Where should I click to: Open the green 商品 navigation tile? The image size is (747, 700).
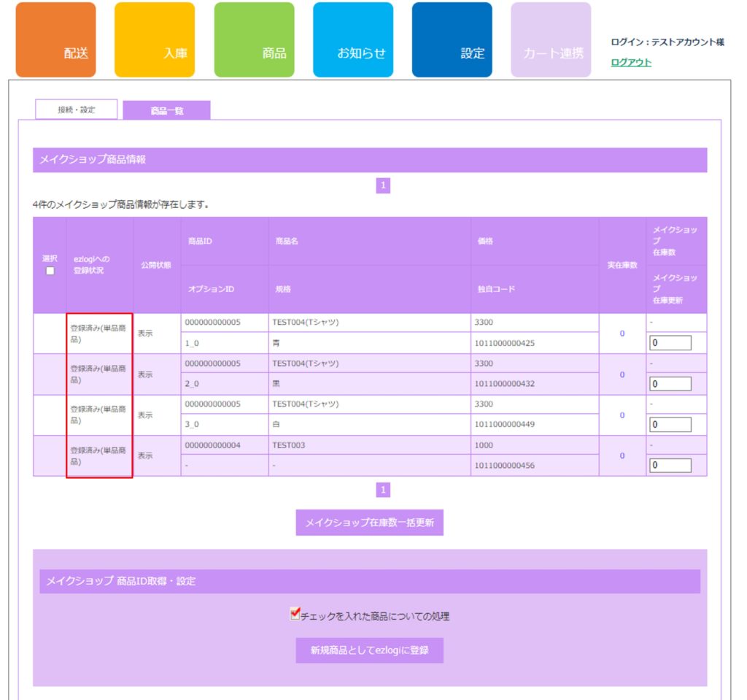tap(254, 40)
